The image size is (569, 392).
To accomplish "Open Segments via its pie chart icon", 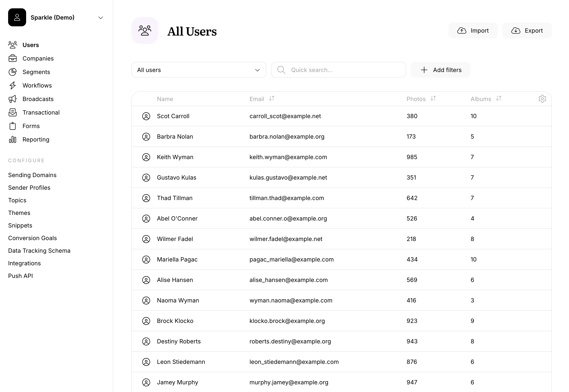I will (x=13, y=72).
